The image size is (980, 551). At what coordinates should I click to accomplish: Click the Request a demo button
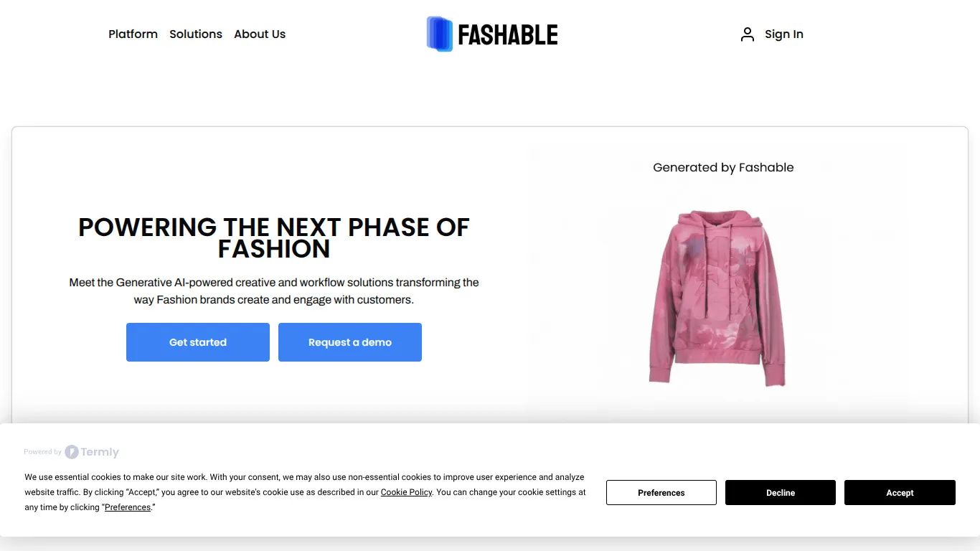[x=349, y=342]
